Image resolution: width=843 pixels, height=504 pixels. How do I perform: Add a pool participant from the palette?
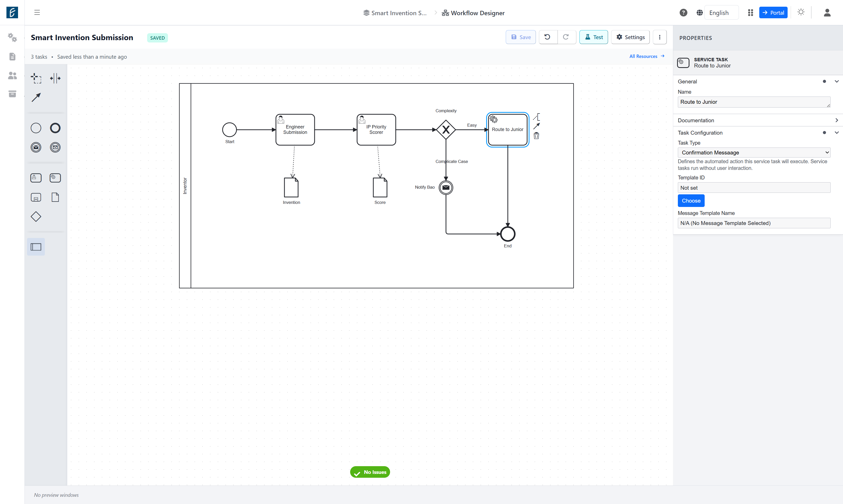pyautogui.click(x=36, y=247)
